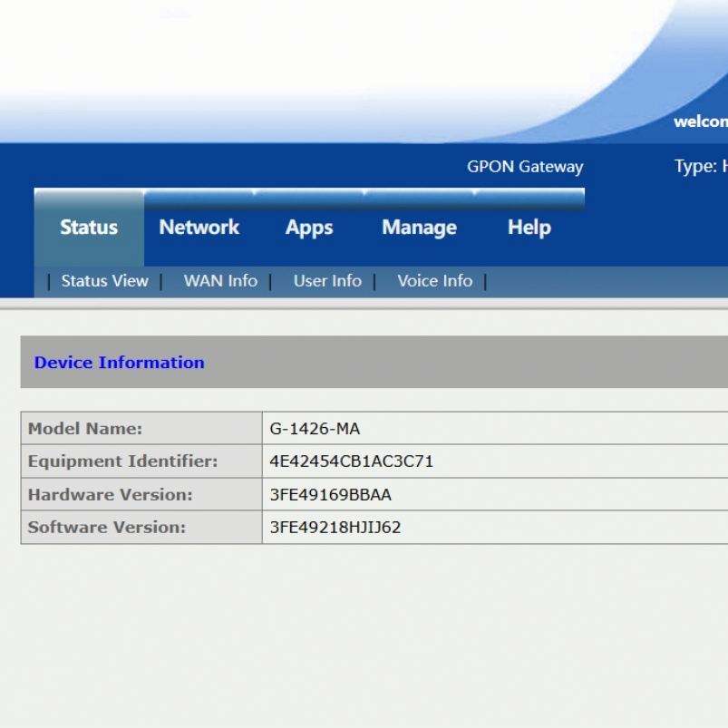Switch to the Network tab
This screenshot has width=728, height=728.
coord(199,228)
